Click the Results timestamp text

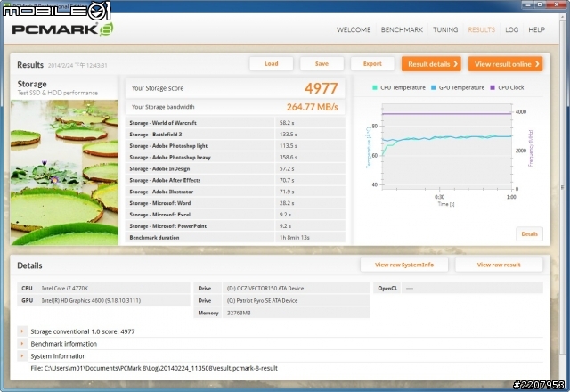[77, 65]
